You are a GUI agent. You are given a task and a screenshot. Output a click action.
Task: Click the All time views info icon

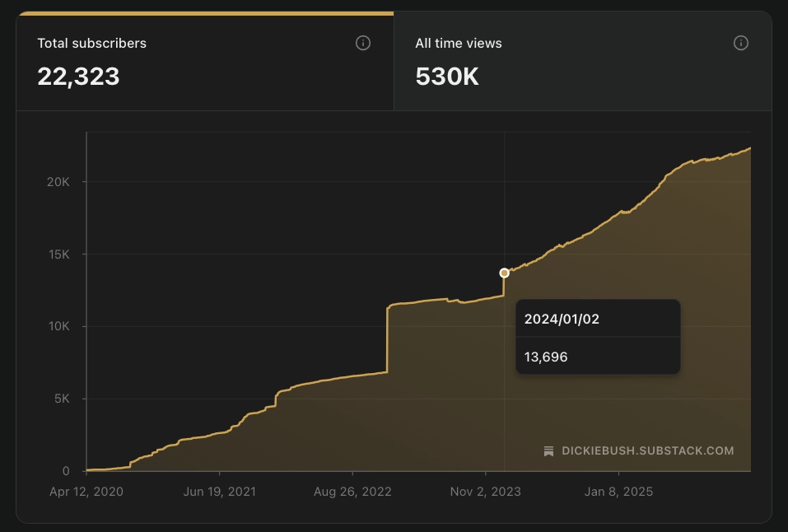click(741, 44)
